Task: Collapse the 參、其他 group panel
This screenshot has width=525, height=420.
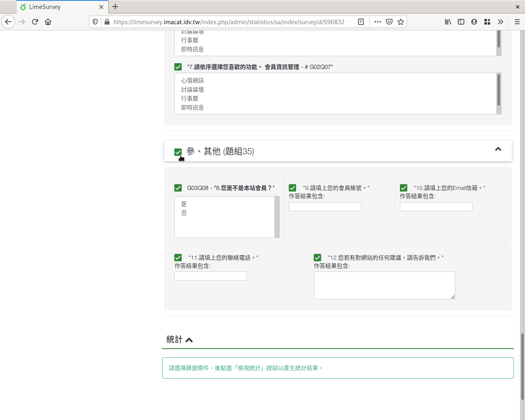Action: coord(498,149)
